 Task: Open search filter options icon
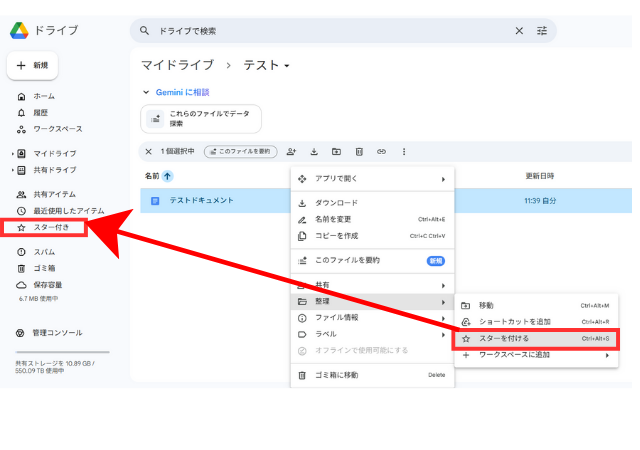(x=542, y=31)
